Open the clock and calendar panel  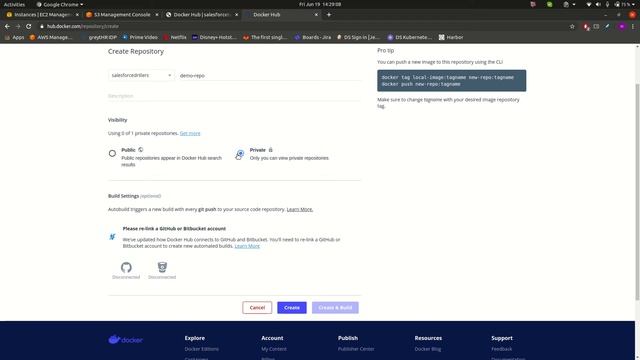tap(320, 4)
